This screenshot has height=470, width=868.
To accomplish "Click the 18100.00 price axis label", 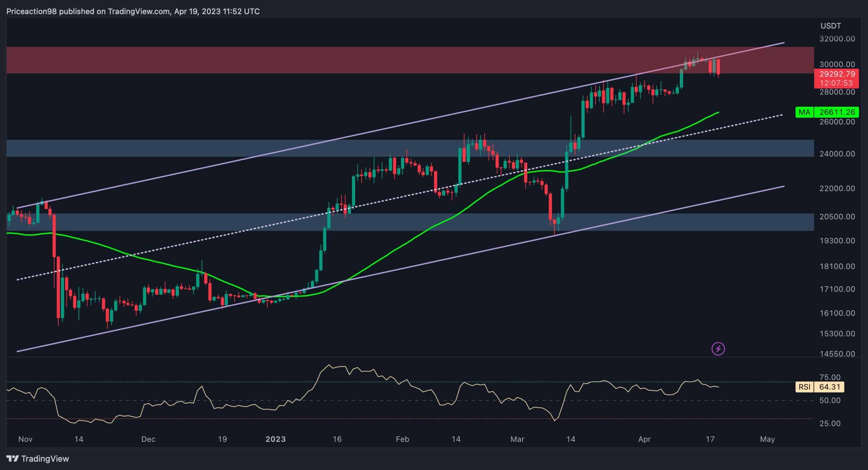I will (837, 267).
